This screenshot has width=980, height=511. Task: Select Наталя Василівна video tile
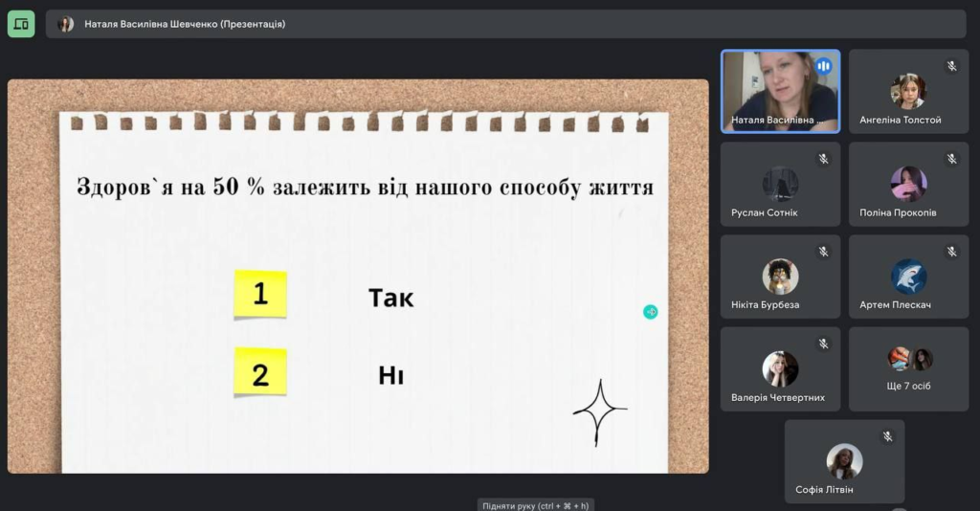coord(781,92)
